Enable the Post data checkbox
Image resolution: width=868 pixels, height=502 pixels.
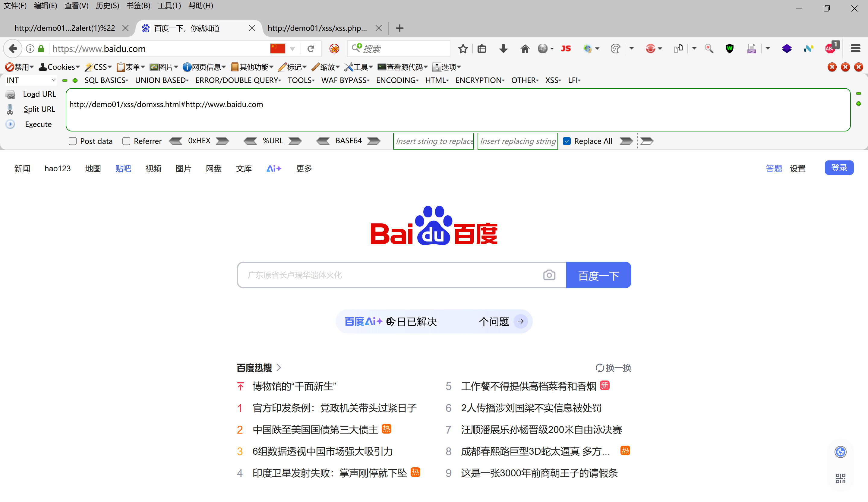73,141
